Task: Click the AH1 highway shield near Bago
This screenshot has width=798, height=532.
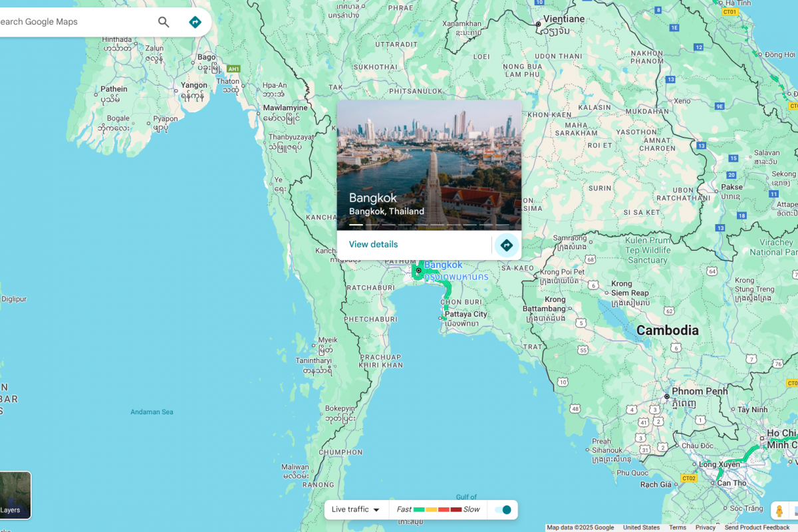Action: [x=233, y=68]
